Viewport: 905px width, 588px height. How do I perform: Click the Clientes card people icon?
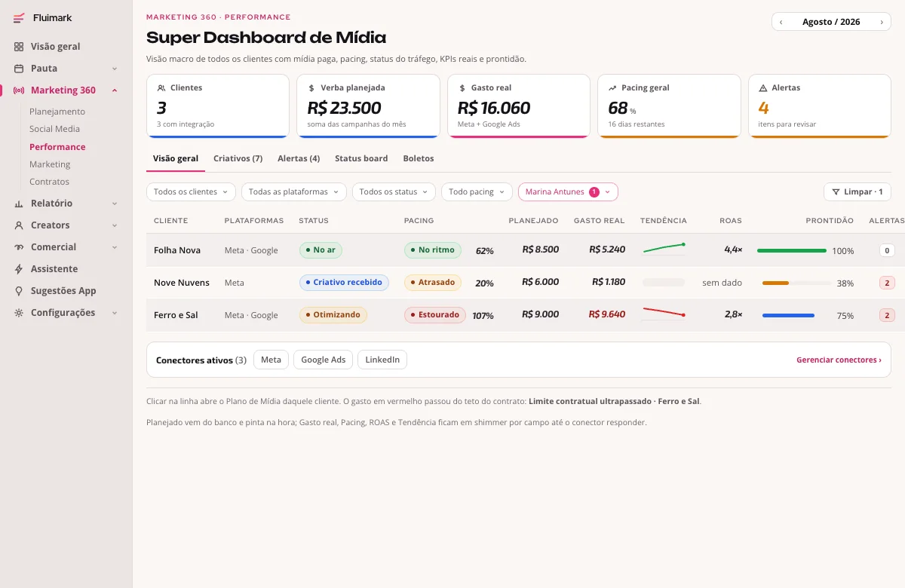pos(161,88)
